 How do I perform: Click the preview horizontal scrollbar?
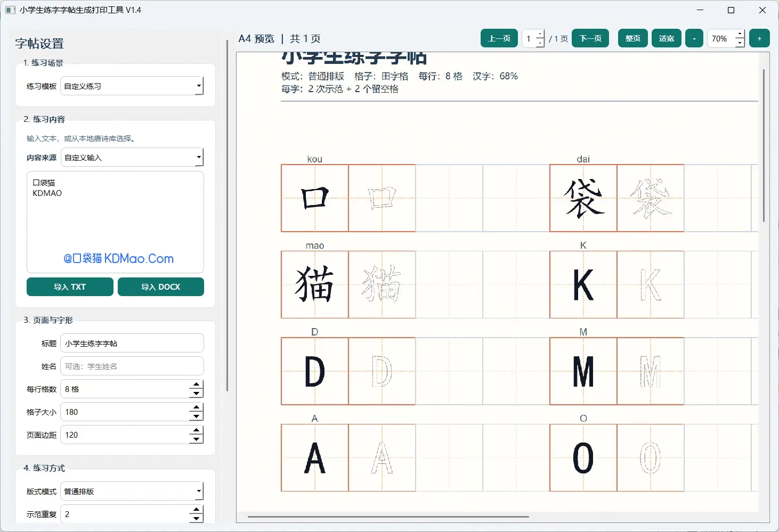tap(388, 517)
